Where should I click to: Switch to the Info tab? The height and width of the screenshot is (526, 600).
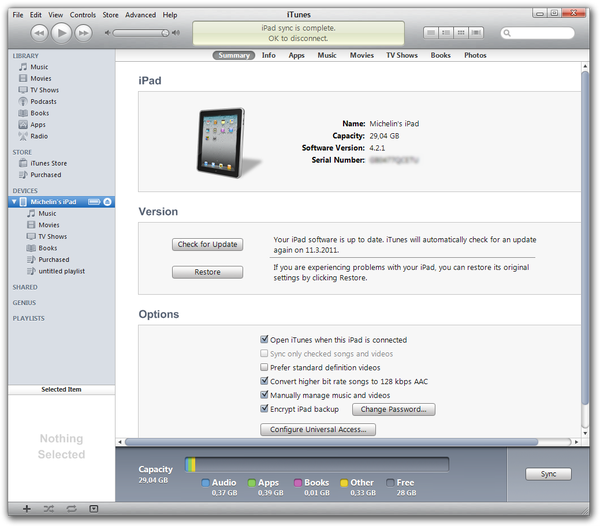[x=269, y=55]
